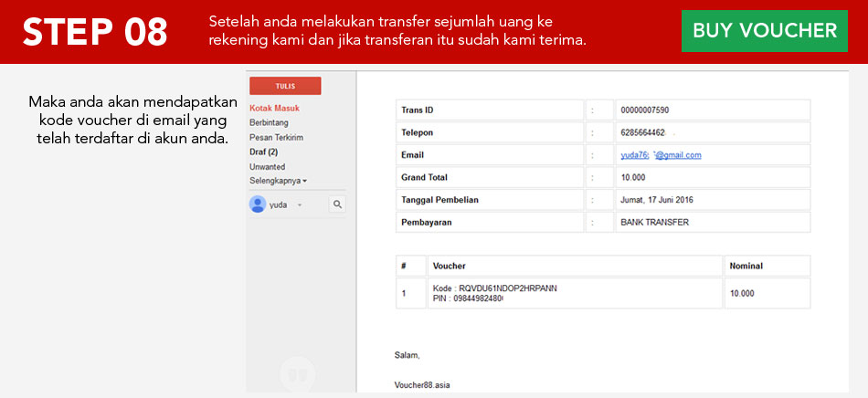This screenshot has width=868, height=398.
Task: Open the Kotak Masuk inbox folder
Action: 274,108
